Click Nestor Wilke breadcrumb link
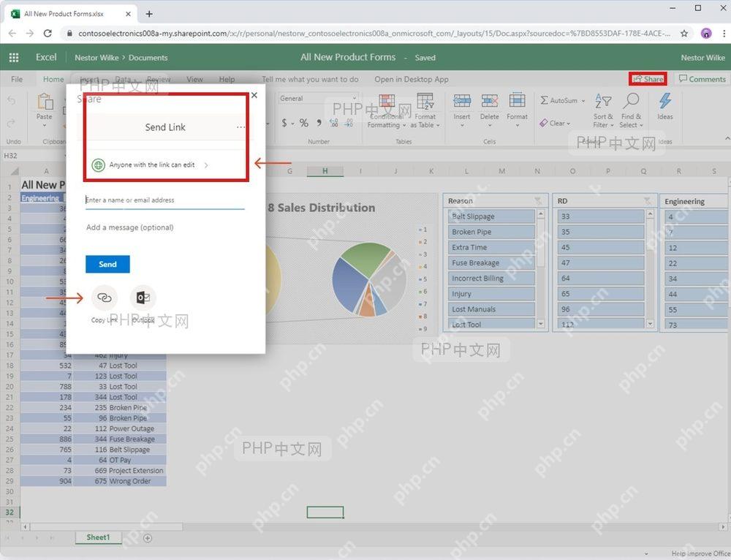 tap(96, 58)
